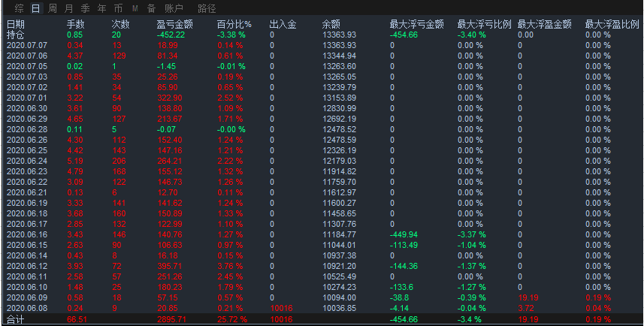Select the 2020.06.30 date row

[27, 108]
